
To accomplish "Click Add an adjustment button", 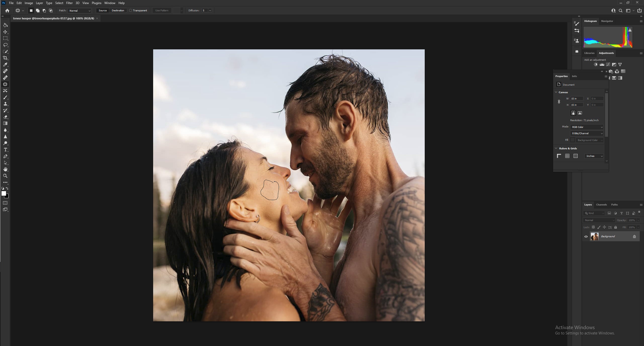I will pos(595,59).
